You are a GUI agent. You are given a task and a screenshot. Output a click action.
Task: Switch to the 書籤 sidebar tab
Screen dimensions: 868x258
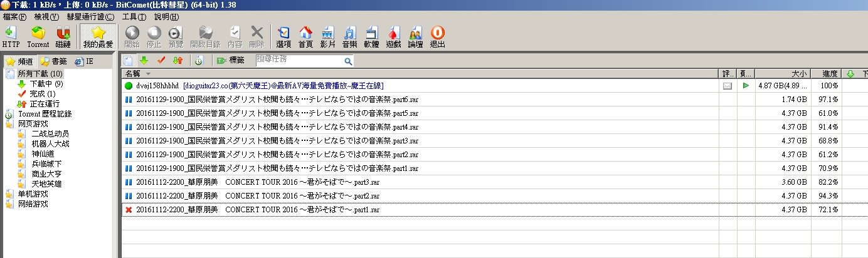pyautogui.click(x=53, y=61)
